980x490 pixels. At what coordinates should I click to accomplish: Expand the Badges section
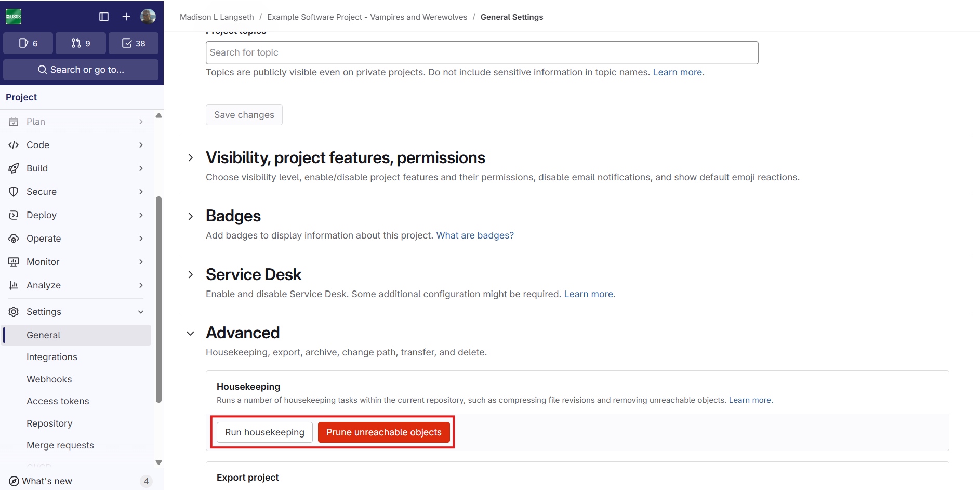pos(190,216)
